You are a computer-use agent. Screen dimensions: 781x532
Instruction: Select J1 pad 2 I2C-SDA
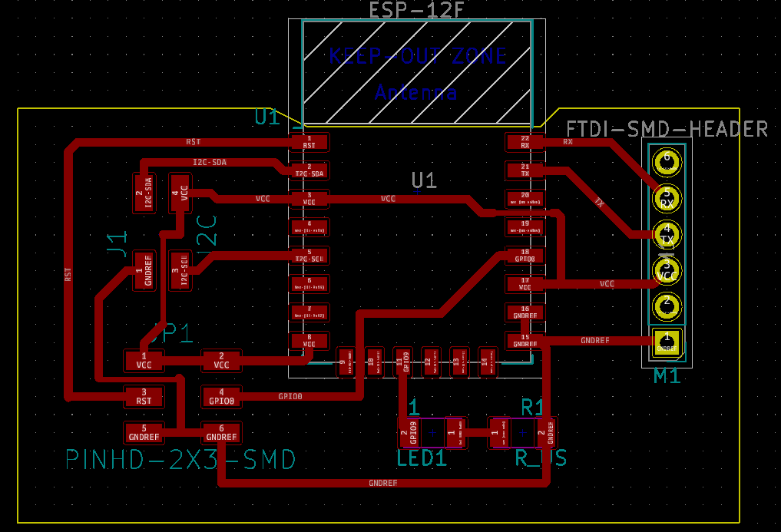click(x=144, y=193)
